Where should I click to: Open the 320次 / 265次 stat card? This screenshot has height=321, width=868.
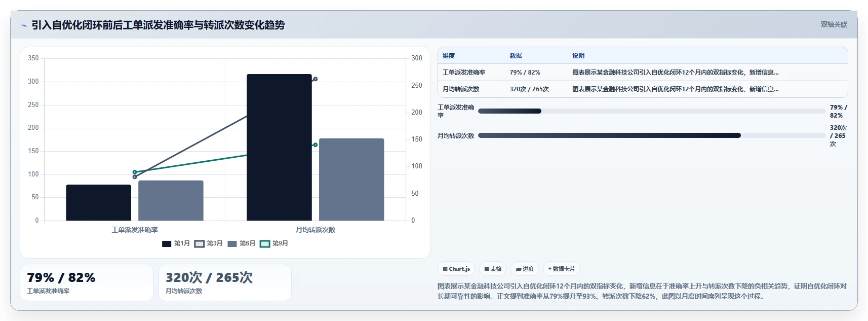coord(225,282)
